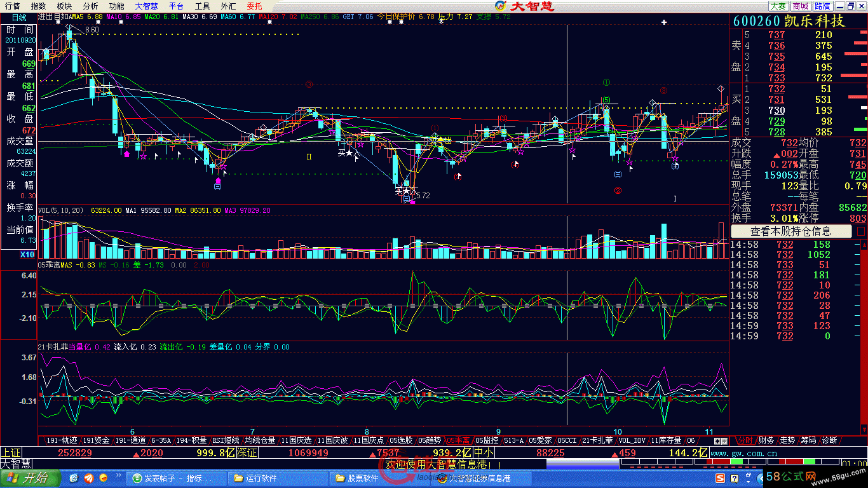Image resolution: width=868 pixels, height=488 pixels.
Task: Click the 大赛 button
Action: pyautogui.click(x=778, y=6)
